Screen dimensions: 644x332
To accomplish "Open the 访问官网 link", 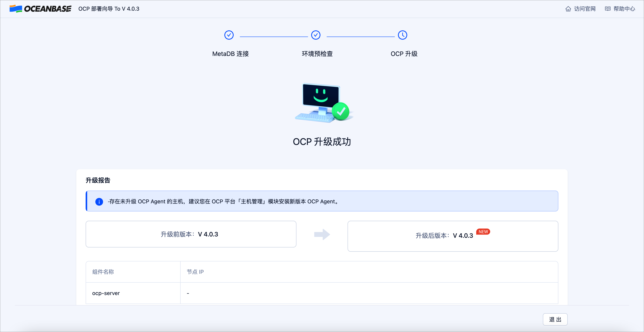I will (x=585, y=9).
